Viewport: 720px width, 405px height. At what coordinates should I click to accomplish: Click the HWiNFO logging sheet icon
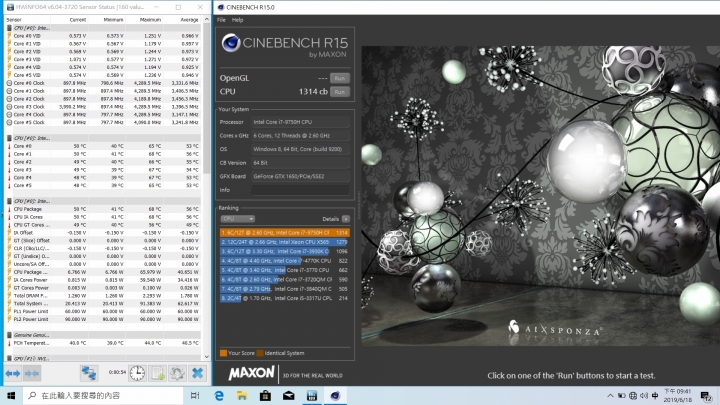click(x=156, y=373)
